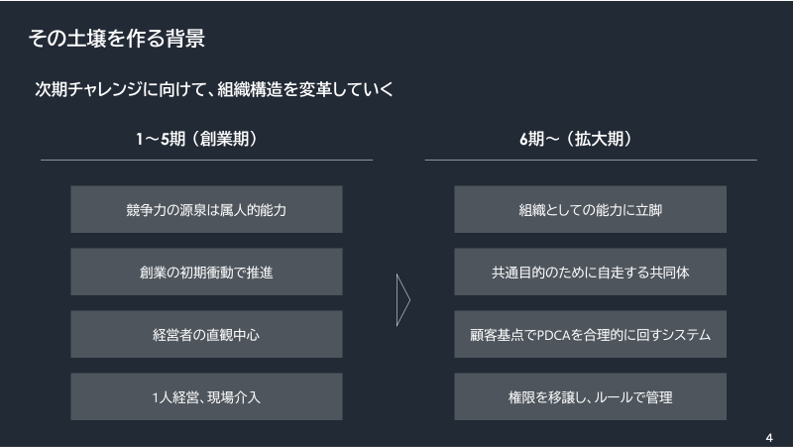
Task: Select the heading 6期〜（拡大期）
Action: coord(576,139)
